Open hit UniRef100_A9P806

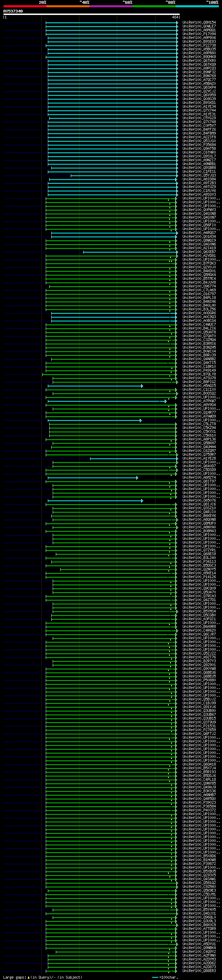point(199,38)
